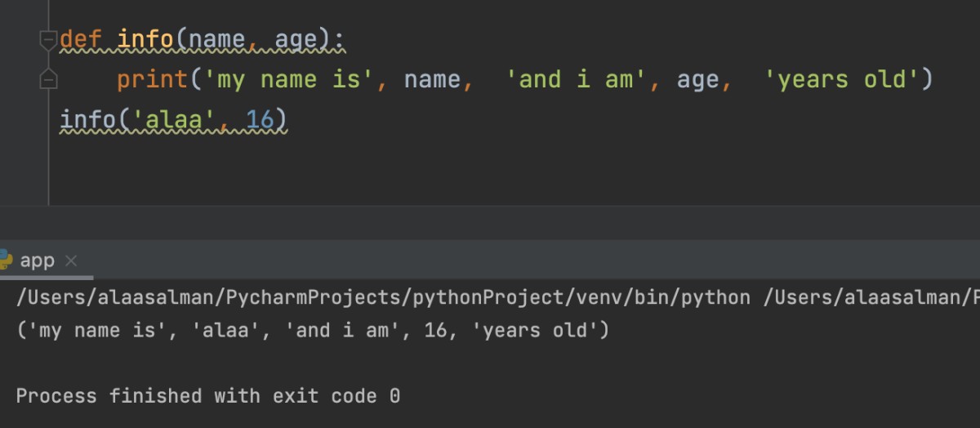Select the app run tab

(x=37, y=261)
